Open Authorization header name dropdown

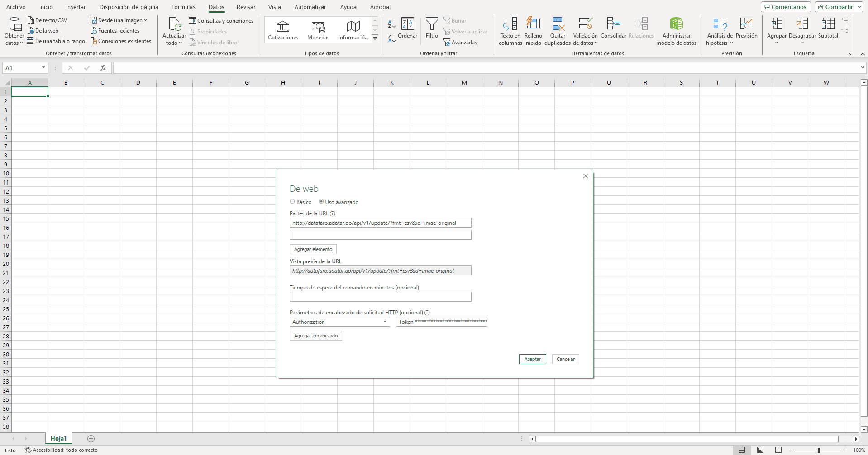pyautogui.click(x=385, y=322)
